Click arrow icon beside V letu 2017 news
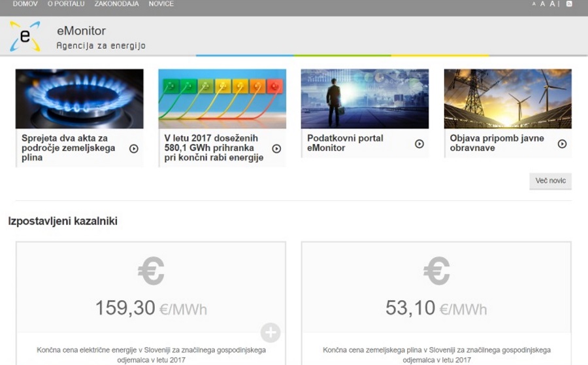This screenshot has height=365, width=588. click(x=276, y=148)
